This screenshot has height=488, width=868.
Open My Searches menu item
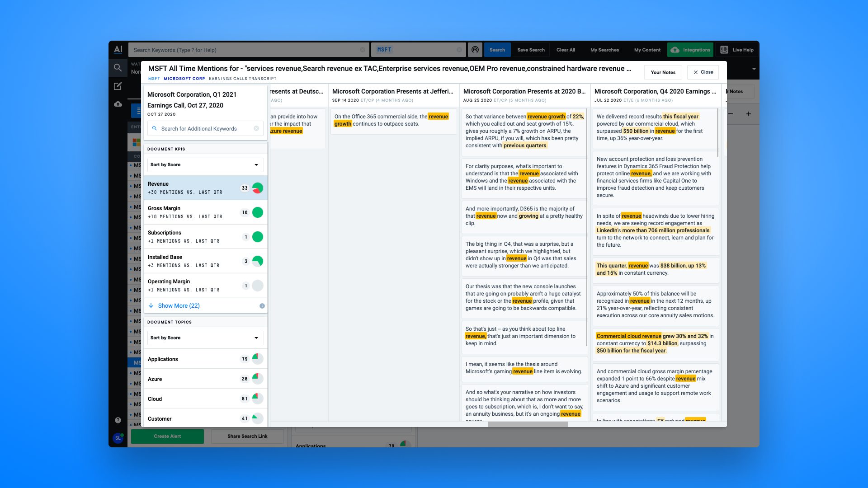pos(604,50)
